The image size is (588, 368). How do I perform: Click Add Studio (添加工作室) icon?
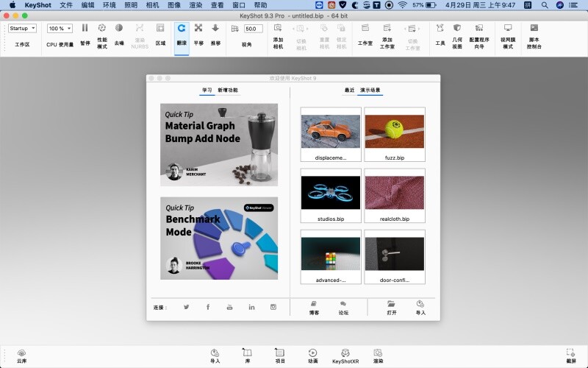(387, 28)
